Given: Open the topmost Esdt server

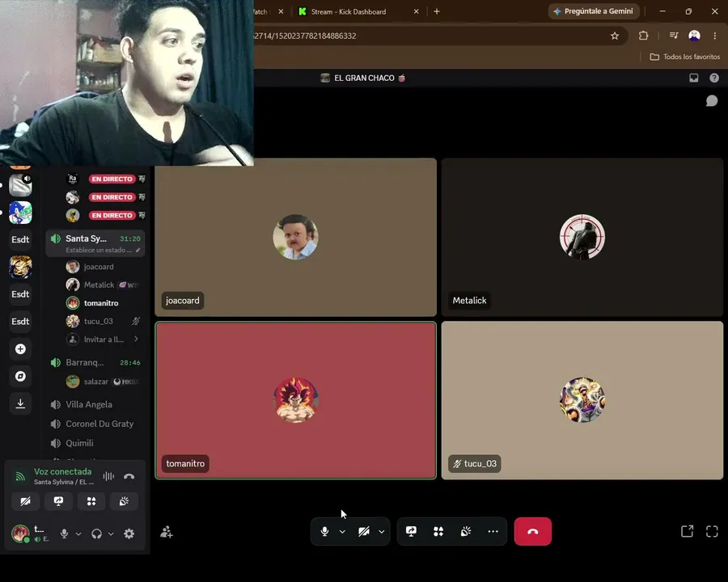Looking at the screenshot, I should 20,239.
